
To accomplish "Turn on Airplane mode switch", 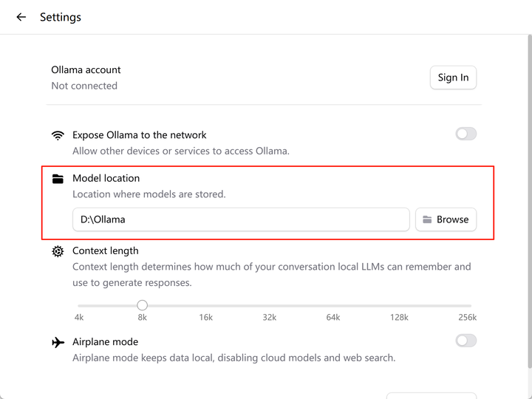I will click(x=465, y=341).
